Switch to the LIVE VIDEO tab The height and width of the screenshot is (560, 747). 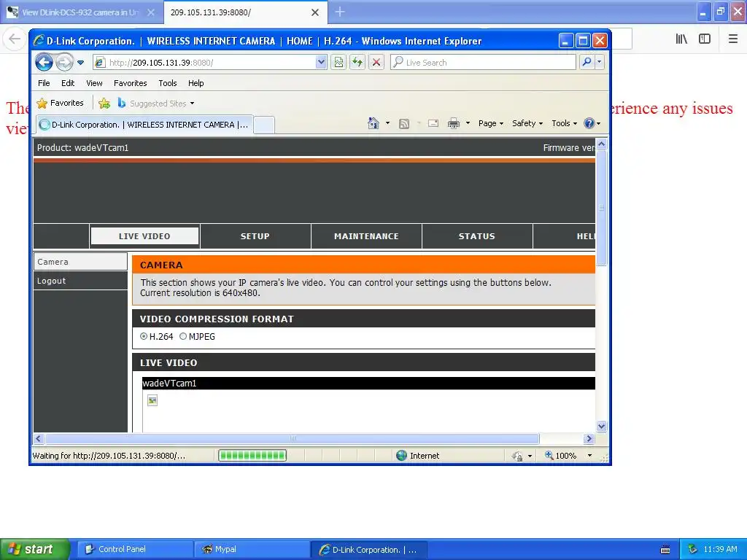click(x=144, y=236)
